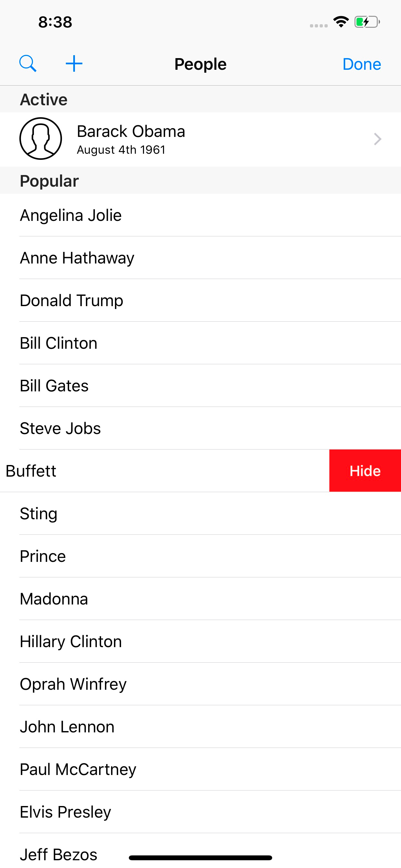Choose Madonna from the list
The image size is (401, 868).
[54, 599]
